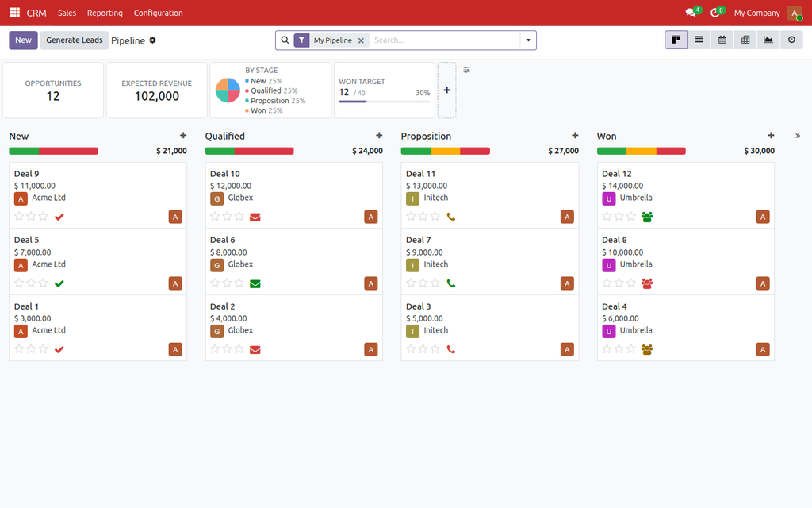Add a new dashboard card
812x508 pixels.
pos(447,90)
